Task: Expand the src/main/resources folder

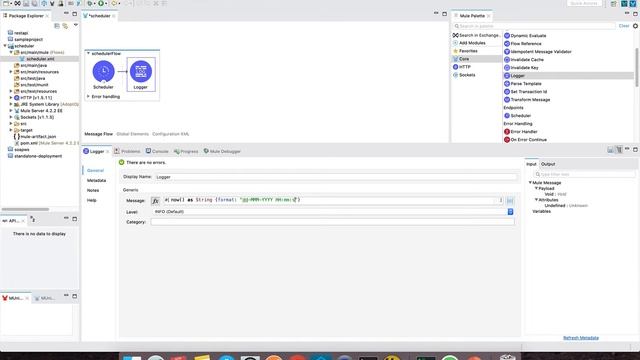Action: [11, 72]
